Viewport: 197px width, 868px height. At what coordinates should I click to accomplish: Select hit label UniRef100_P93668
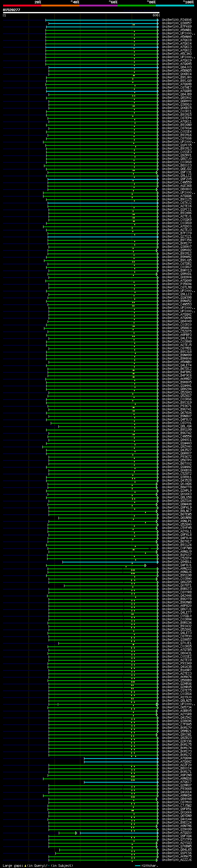click(176, 789)
